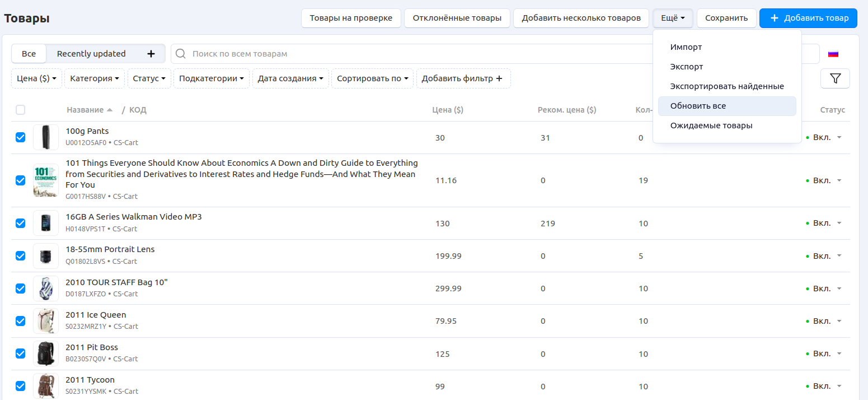
Task: Click the Russian flag language icon
Action: click(833, 54)
